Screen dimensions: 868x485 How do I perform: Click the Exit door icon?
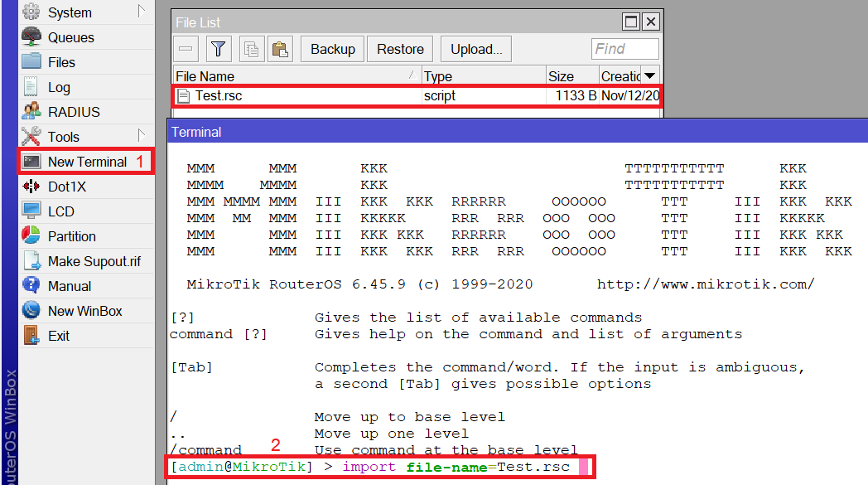31,335
